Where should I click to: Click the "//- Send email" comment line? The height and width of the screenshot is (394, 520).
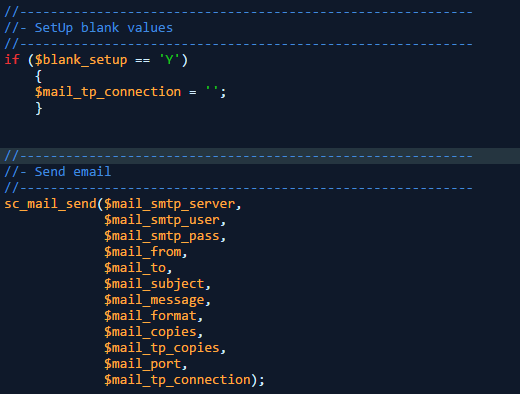tap(58, 172)
